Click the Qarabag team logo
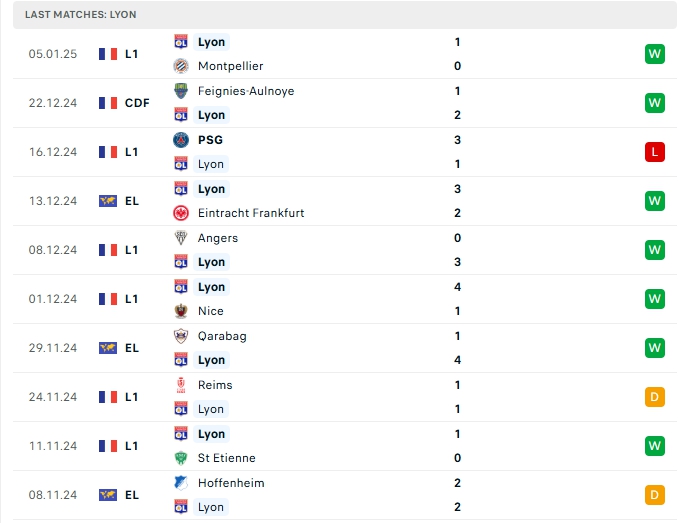This screenshot has width=687, height=523. 181,336
